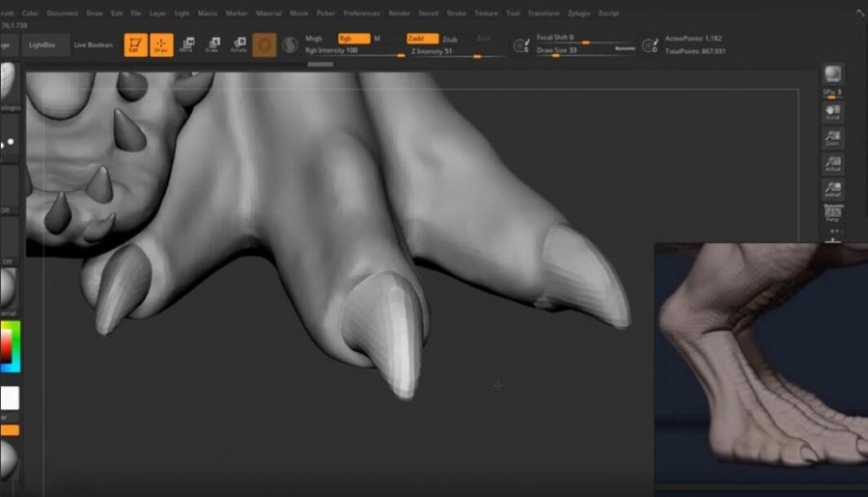Open the current brush thumbnail
The width and height of the screenshot is (868, 497).
point(9,82)
